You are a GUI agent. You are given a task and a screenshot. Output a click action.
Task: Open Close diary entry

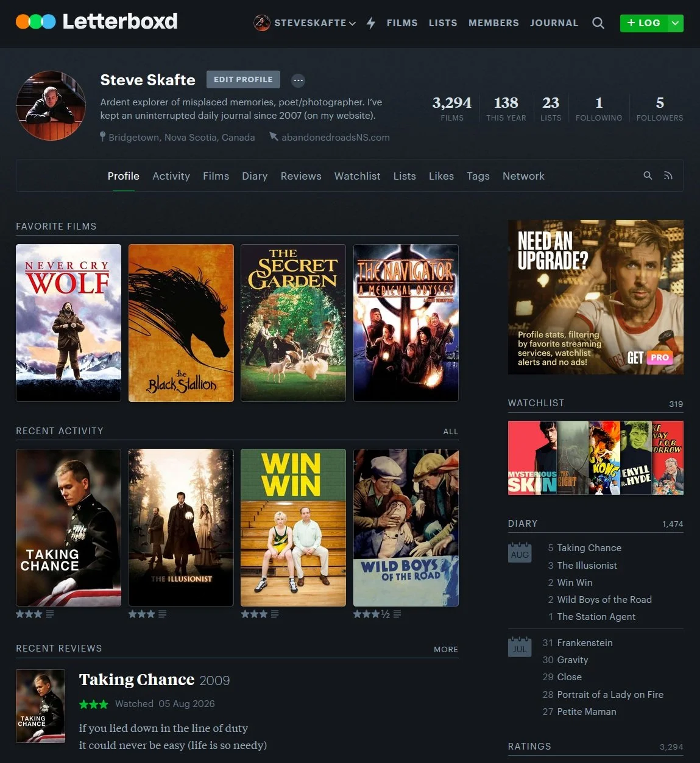[x=570, y=677]
